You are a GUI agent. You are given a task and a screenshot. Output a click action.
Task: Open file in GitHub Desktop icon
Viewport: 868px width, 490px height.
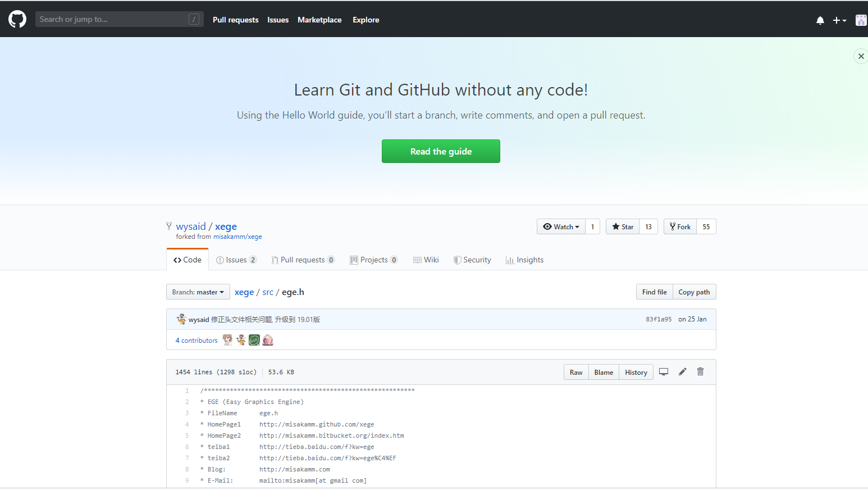pos(664,371)
